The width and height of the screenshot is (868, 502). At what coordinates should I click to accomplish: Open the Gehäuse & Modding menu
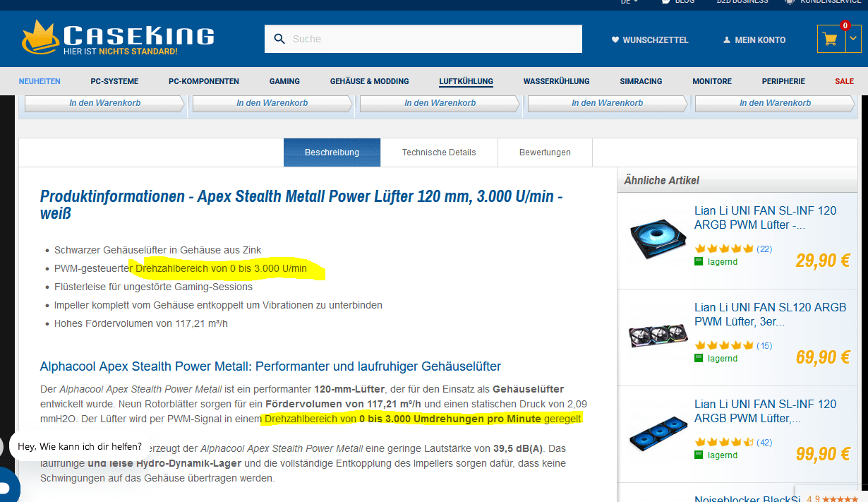(x=369, y=81)
